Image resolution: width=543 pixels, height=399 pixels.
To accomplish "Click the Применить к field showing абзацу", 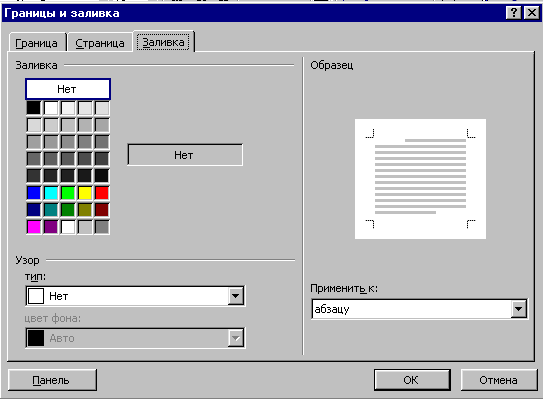I will pyautogui.click(x=419, y=309).
